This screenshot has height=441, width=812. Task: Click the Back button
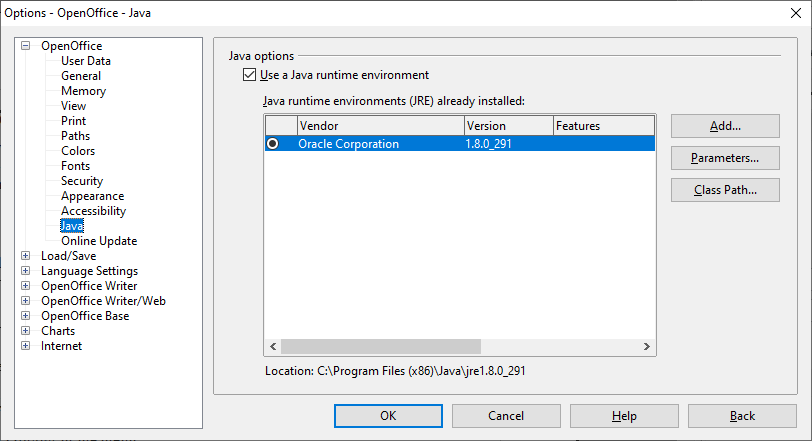[742, 416]
